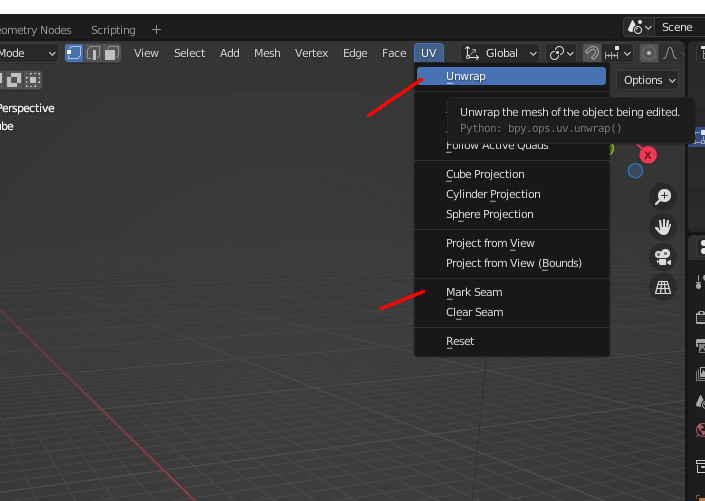Viewport: 705px width, 501px height.
Task: Click the Scene name field
Action: pos(679,27)
